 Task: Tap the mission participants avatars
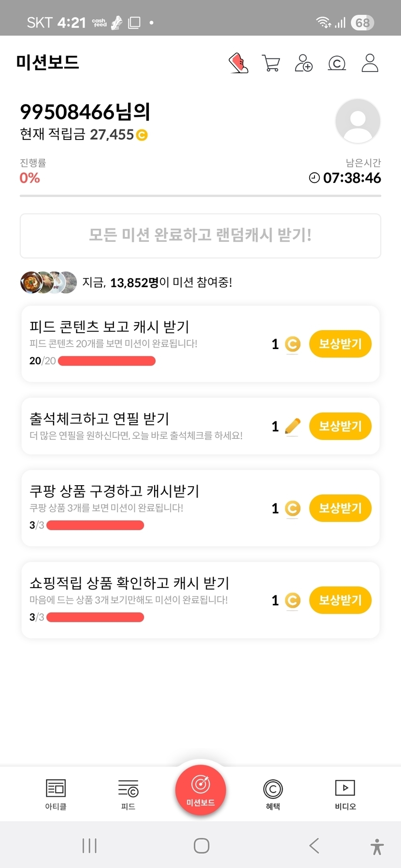coord(48,282)
